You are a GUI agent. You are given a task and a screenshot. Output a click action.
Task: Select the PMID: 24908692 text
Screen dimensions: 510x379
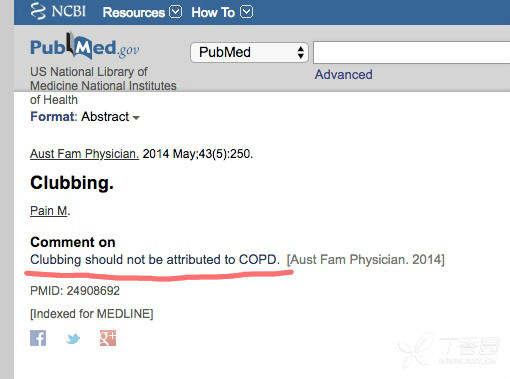pyautogui.click(x=75, y=291)
